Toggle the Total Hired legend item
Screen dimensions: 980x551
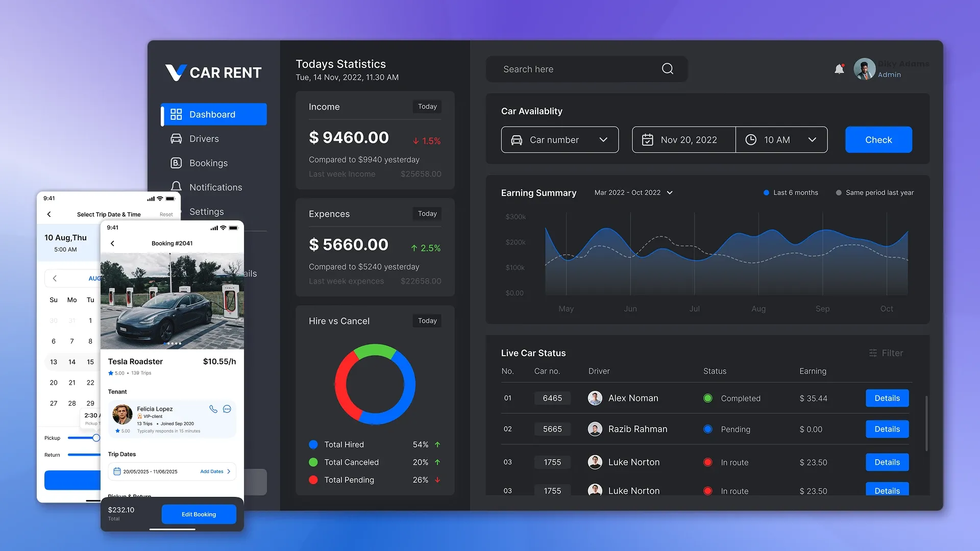click(x=344, y=444)
